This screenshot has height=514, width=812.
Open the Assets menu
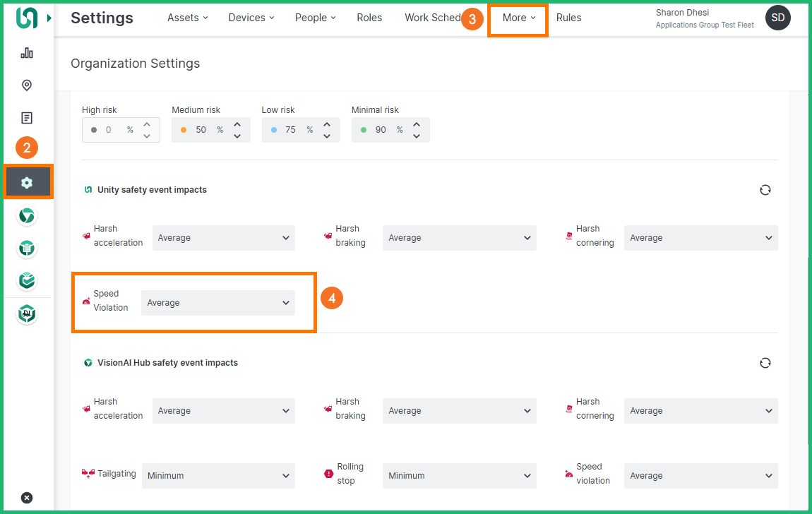pyautogui.click(x=187, y=18)
